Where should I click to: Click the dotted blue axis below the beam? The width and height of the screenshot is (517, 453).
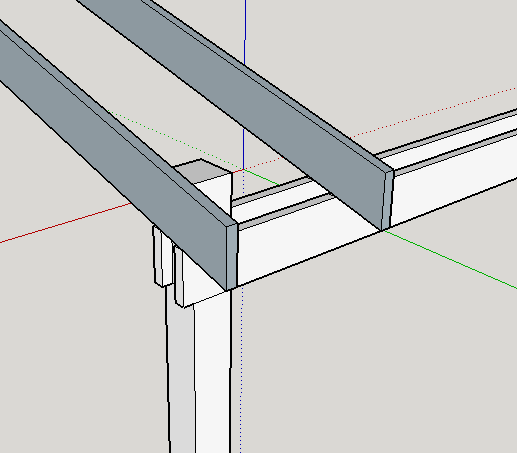pyautogui.click(x=242, y=367)
